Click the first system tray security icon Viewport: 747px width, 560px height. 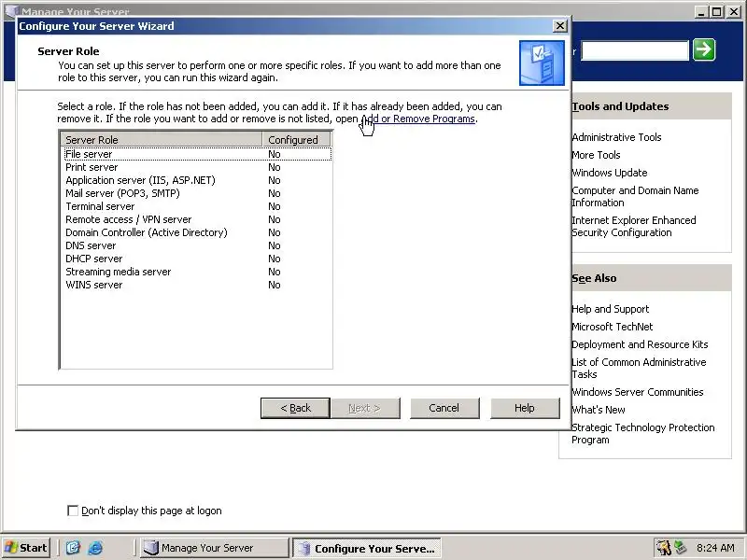[x=663, y=548]
